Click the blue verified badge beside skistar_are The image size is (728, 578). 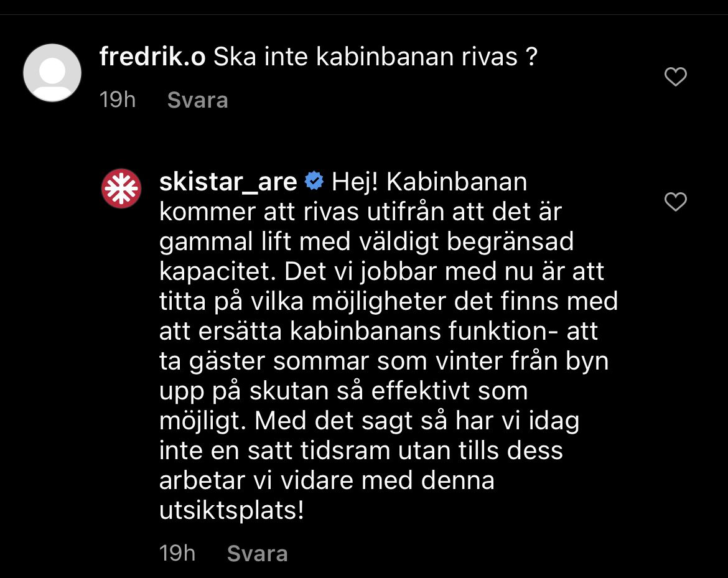[314, 182]
